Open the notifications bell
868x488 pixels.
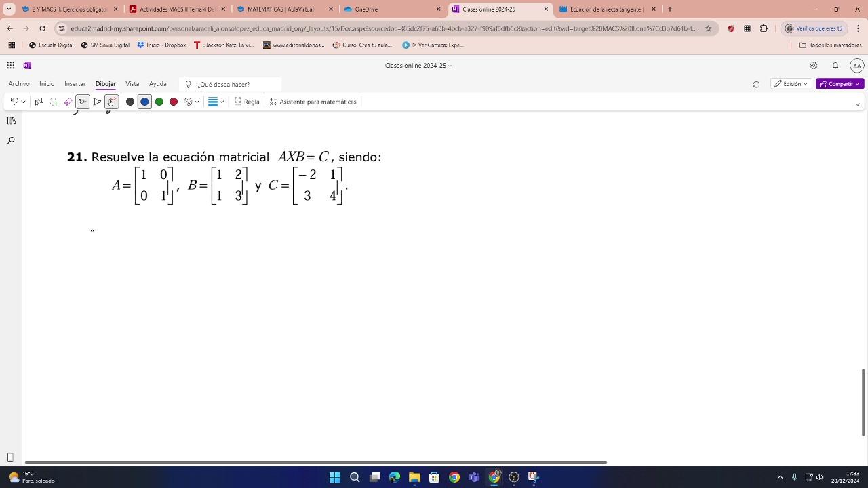(x=835, y=66)
